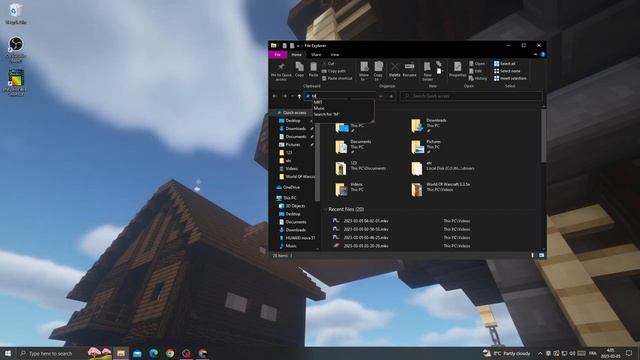Viewport: 640px width, 360px height.
Task: Click Paste shortcut in ribbon
Action: tap(337, 78)
